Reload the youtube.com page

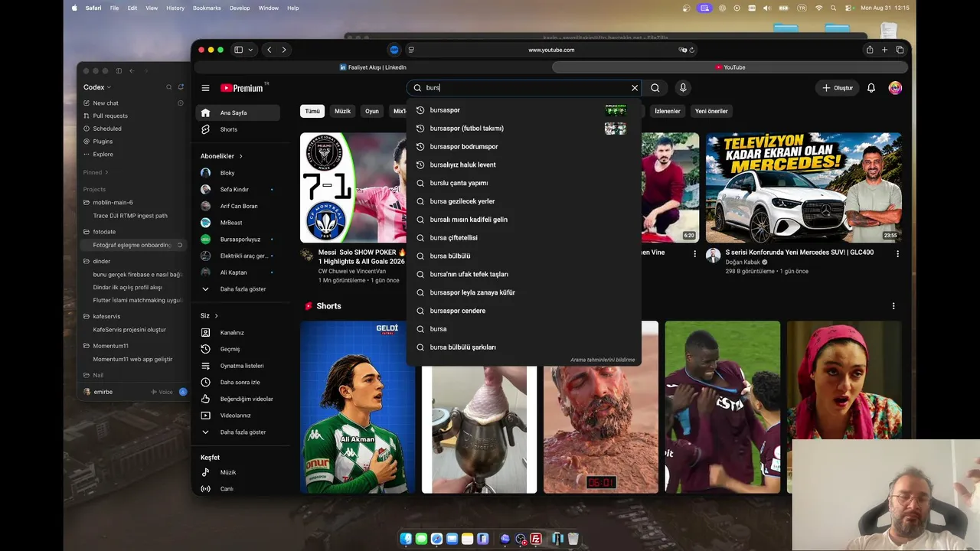coord(691,50)
